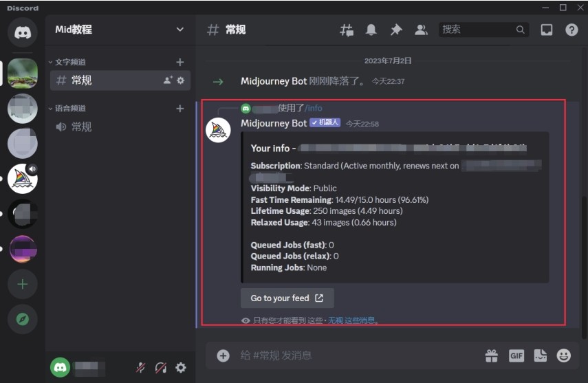
Task: Toggle microphone mute
Action: point(140,368)
